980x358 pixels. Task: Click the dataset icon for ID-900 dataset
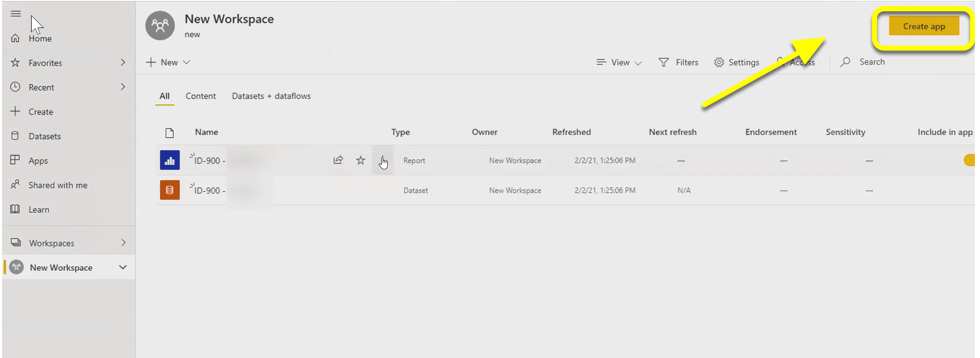[x=170, y=190]
